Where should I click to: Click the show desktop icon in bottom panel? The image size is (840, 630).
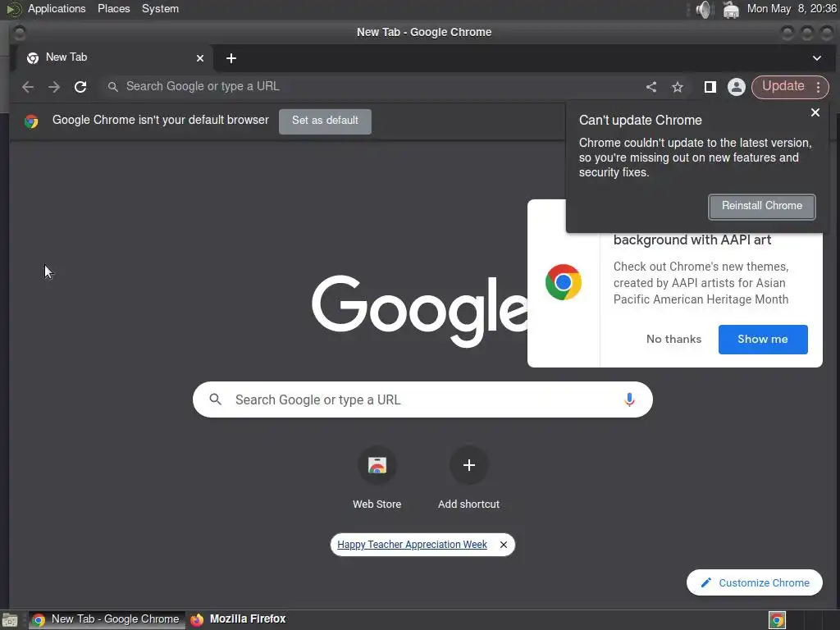point(10,620)
